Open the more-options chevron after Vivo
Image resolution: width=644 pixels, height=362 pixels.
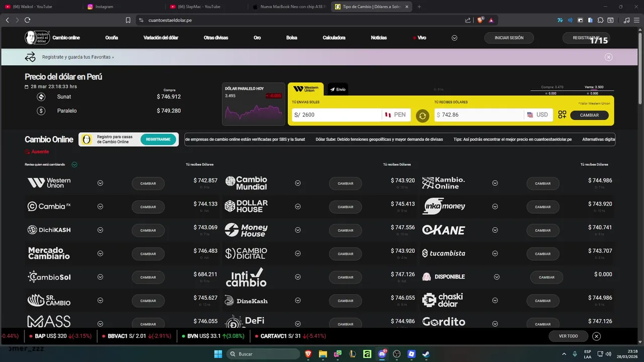coord(454,38)
